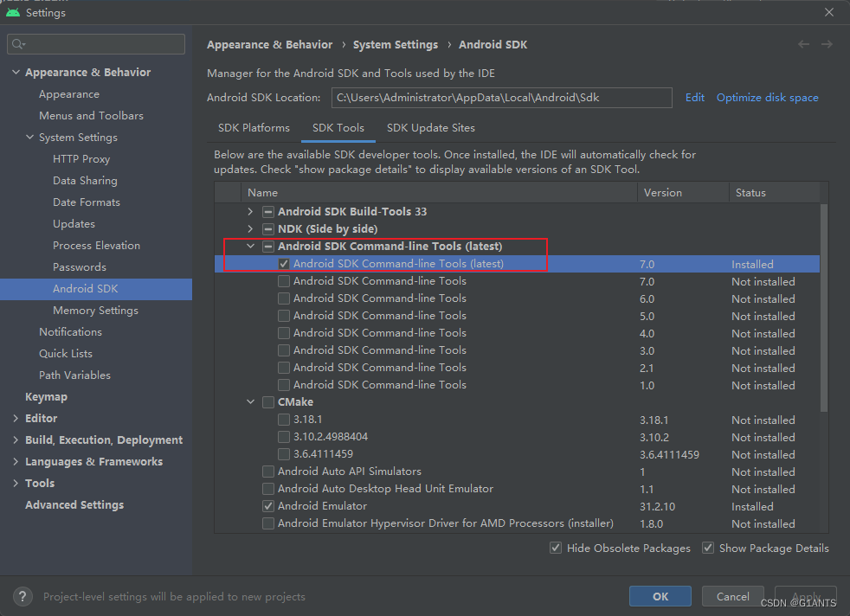Check Command-line Tools version 6.0

point(284,298)
